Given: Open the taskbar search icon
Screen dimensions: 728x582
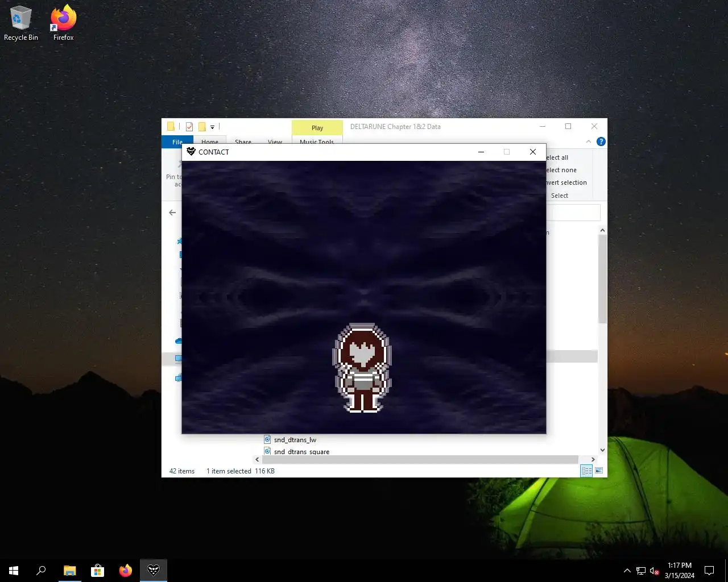Looking at the screenshot, I should pos(41,570).
